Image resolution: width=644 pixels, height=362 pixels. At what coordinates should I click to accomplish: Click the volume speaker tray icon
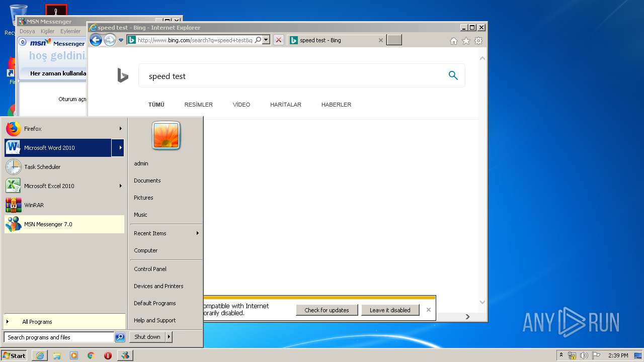pos(584,355)
